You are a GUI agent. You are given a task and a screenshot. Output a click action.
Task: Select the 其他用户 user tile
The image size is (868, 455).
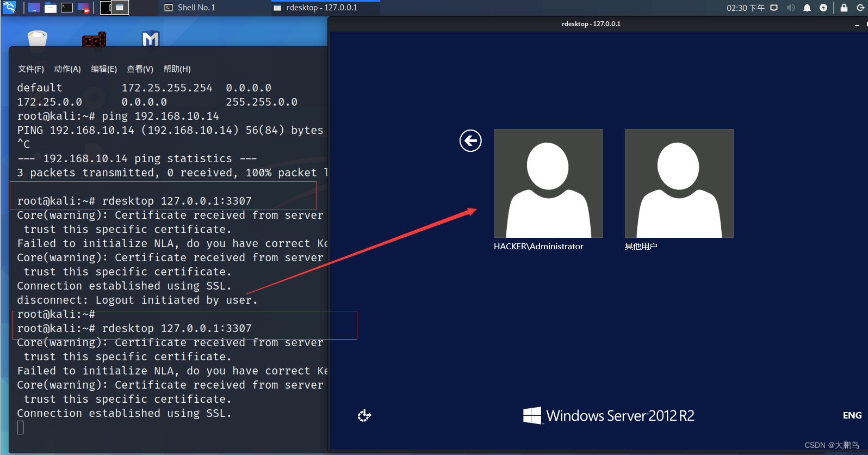(x=679, y=183)
